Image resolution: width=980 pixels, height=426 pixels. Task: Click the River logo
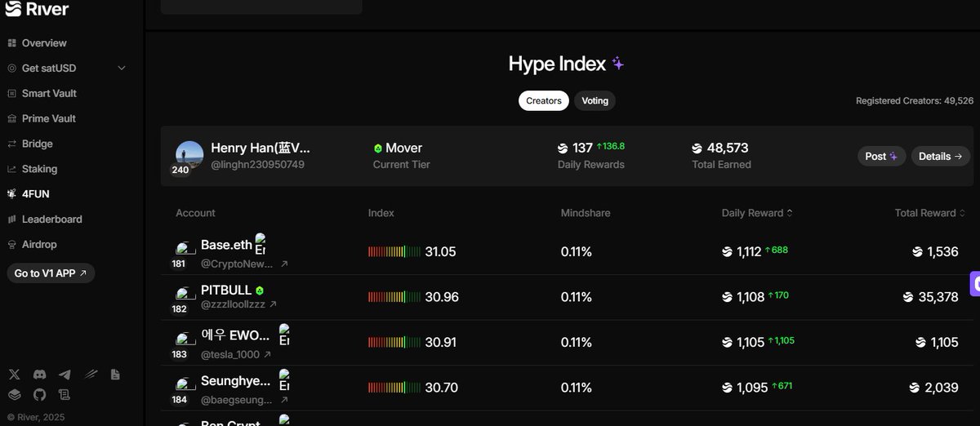(x=37, y=9)
